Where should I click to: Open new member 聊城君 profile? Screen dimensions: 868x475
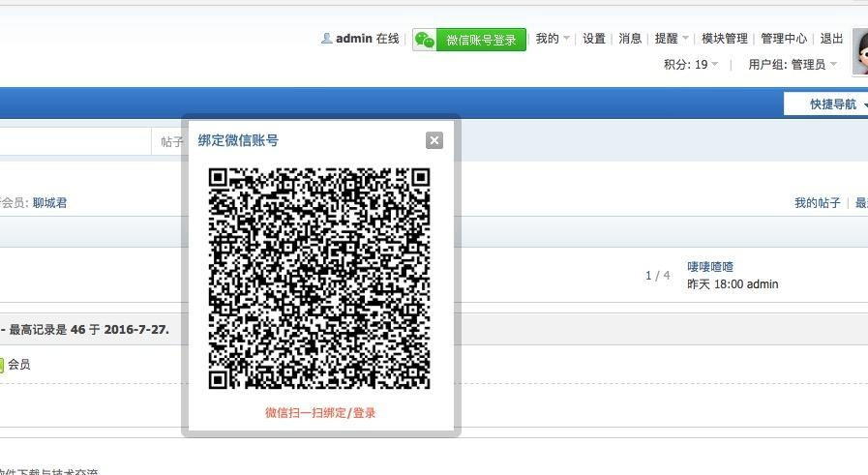coord(49,202)
